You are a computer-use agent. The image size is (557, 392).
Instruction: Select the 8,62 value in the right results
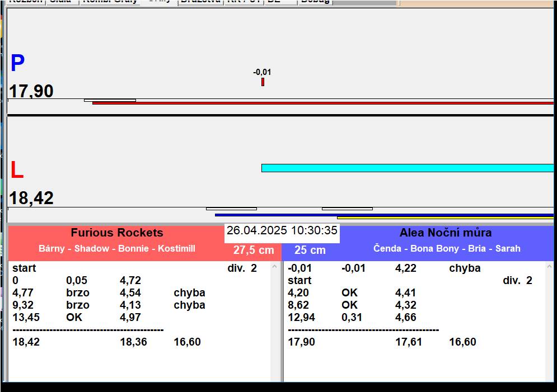298,305
